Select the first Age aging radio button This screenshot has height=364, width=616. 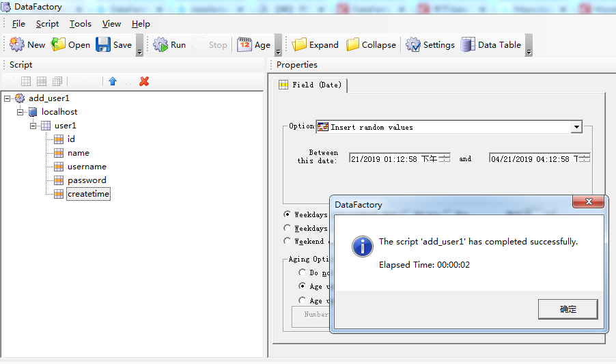coord(302,286)
